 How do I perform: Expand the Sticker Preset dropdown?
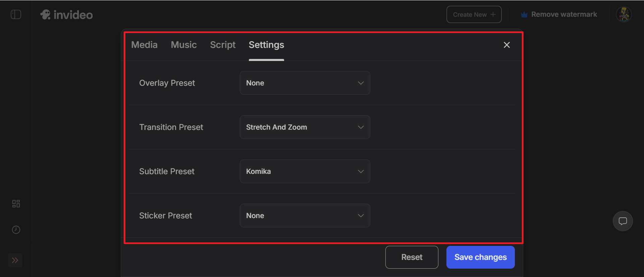click(305, 216)
